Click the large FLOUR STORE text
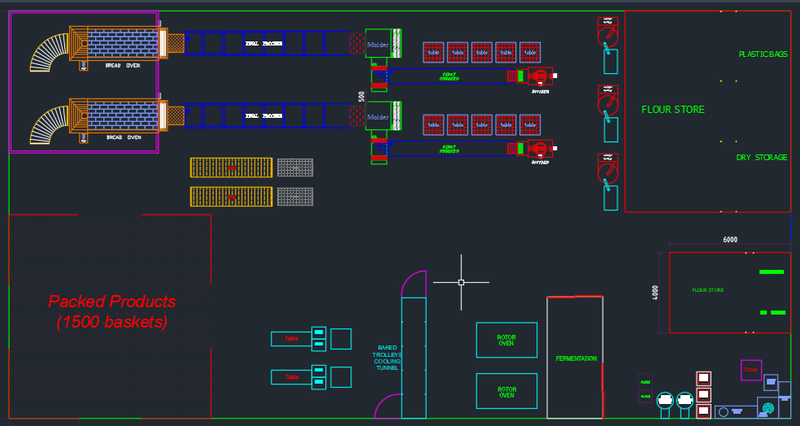The height and width of the screenshot is (426, 800). tap(672, 109)
